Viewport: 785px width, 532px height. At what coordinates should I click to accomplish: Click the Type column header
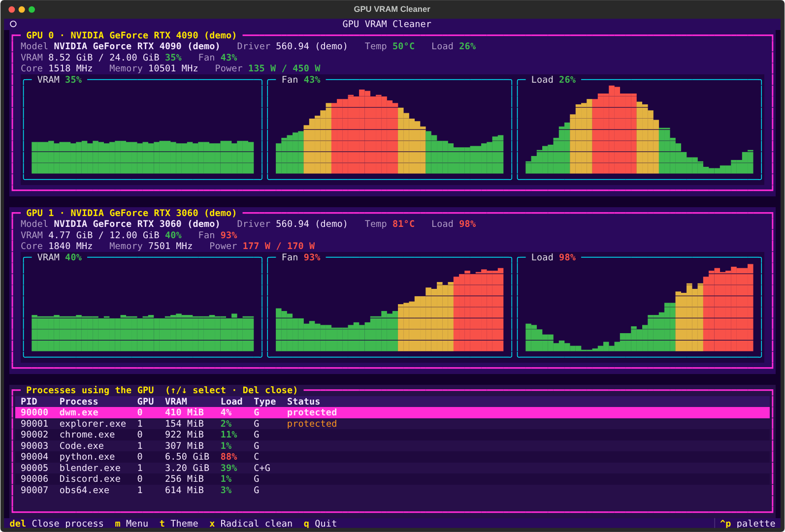tap(265, 402)
